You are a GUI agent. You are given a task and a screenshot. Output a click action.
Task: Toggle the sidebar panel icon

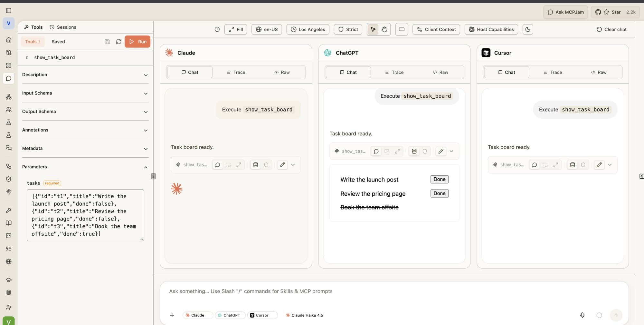coord(9,11)
